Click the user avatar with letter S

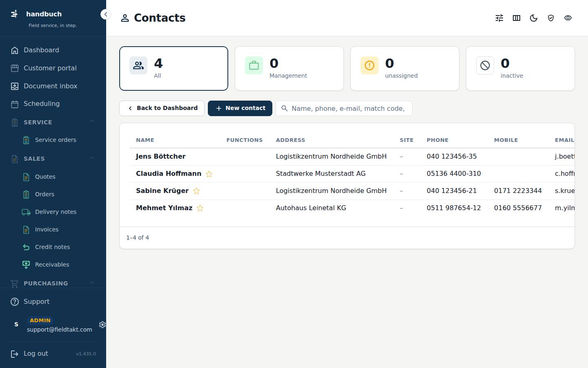click(x=16, y=324)
